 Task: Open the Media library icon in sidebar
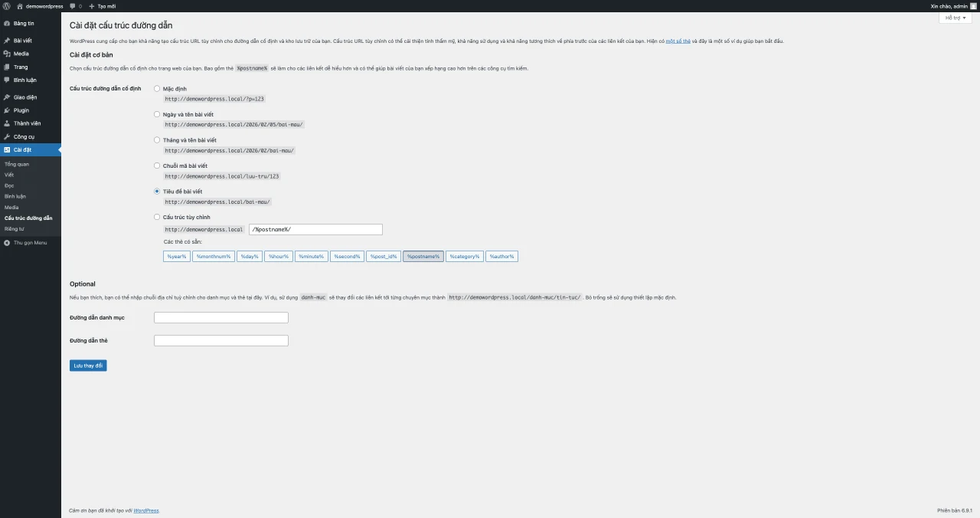7,54
